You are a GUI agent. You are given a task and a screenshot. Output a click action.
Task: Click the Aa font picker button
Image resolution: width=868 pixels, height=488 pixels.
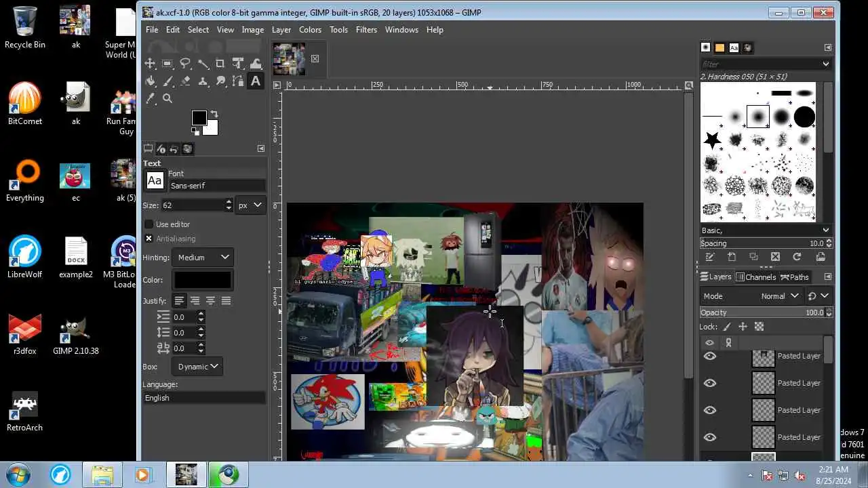(x=155, y=180)
